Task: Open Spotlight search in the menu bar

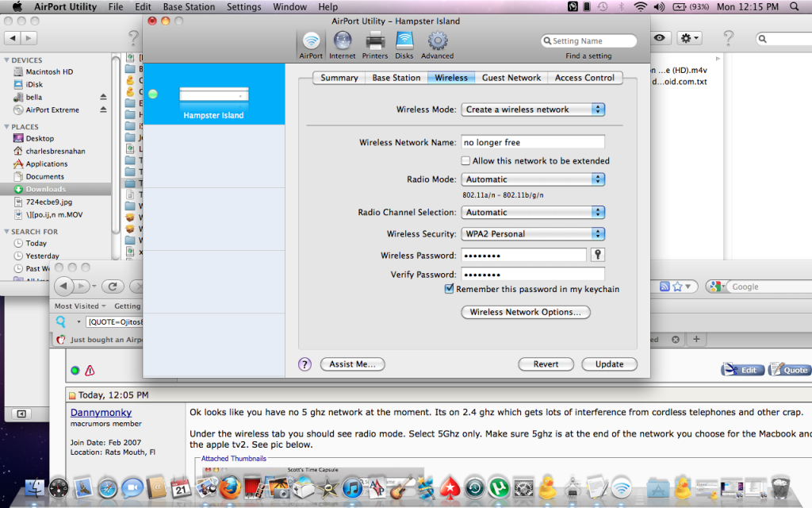Action: click(794, 6)
